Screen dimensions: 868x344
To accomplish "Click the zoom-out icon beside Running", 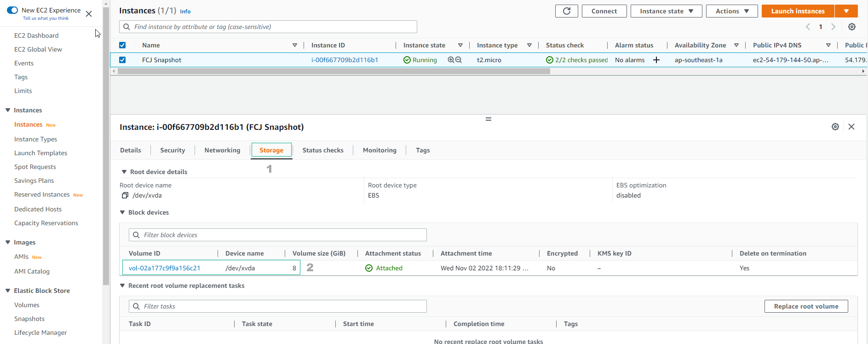I will (x=459, y=60).
